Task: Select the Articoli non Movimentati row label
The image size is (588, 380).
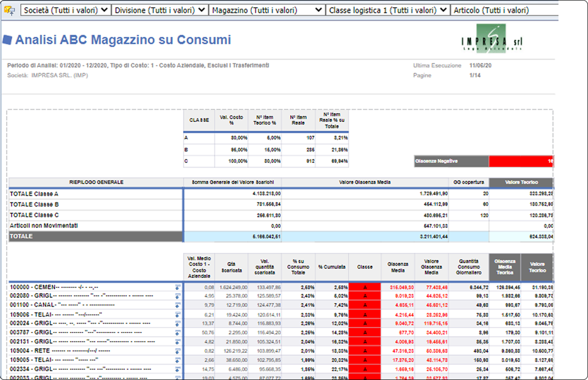Action: [x=44, y=225]
